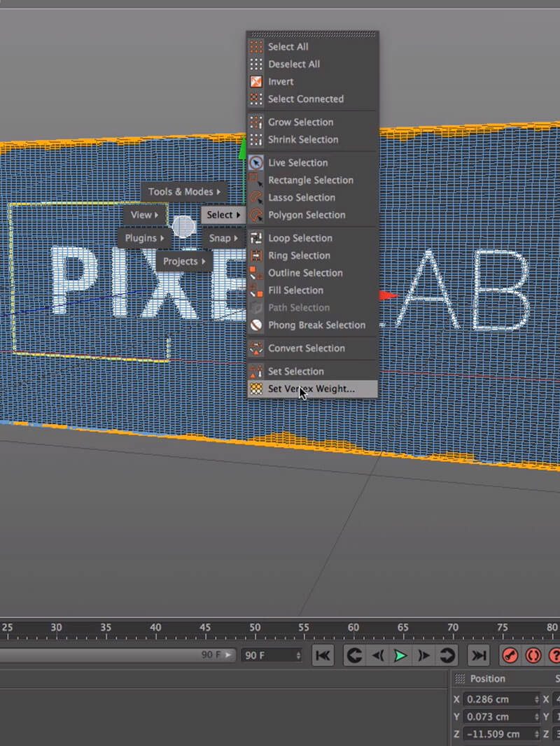The width and height of the screenshot is (560, 746).
Task: Play the animation forwards
Action: pyautogui.click(x=400, y=656)
